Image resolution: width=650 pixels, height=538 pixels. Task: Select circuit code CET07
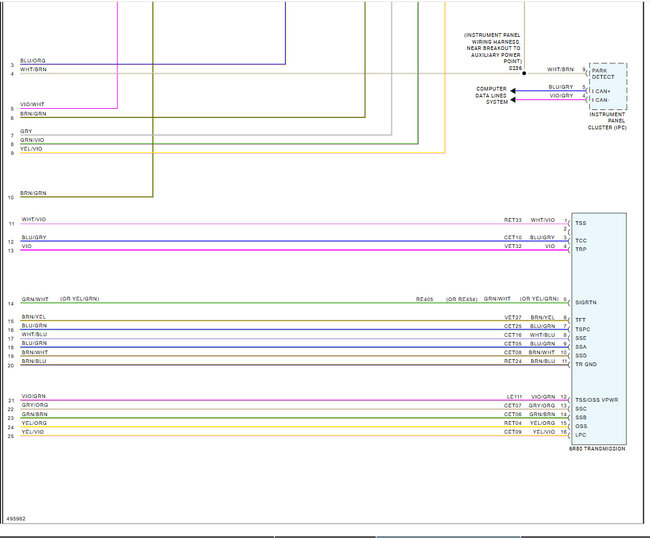tap(513, 405)
